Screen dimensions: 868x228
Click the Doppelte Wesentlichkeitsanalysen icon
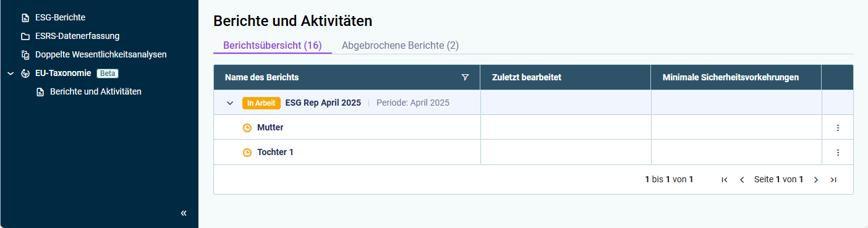coord(25,55)
